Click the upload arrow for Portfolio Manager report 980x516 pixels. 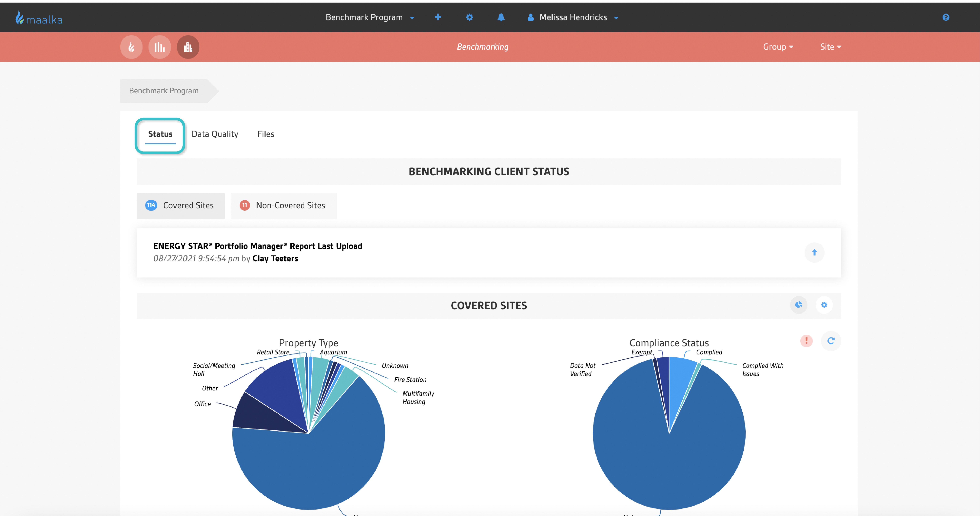[815, 252]
